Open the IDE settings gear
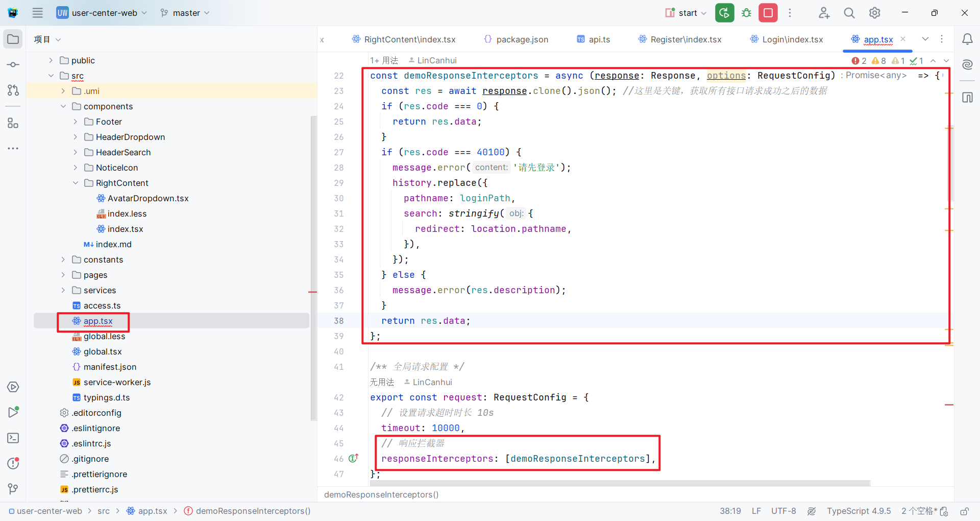Image resolution: width=980 pixels, height=521 pixels. click(874, 13)
